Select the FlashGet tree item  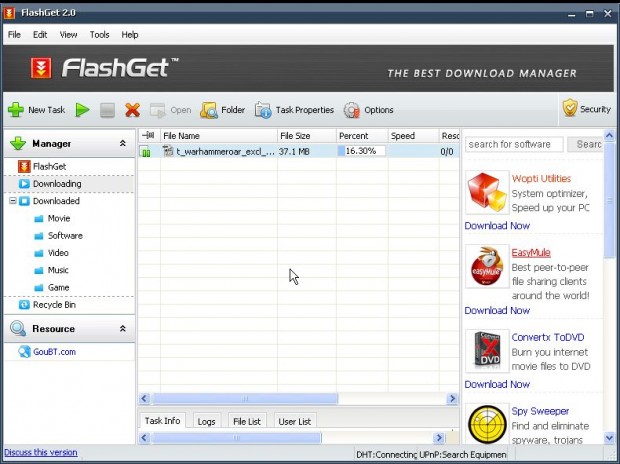pyautogui.click(x=42, y=167)
